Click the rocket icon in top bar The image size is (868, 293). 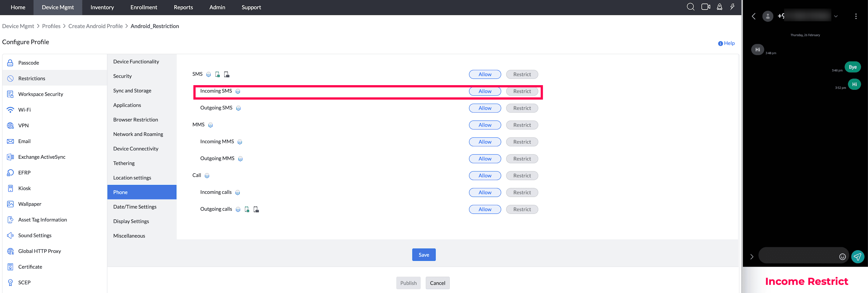point(719,7)
